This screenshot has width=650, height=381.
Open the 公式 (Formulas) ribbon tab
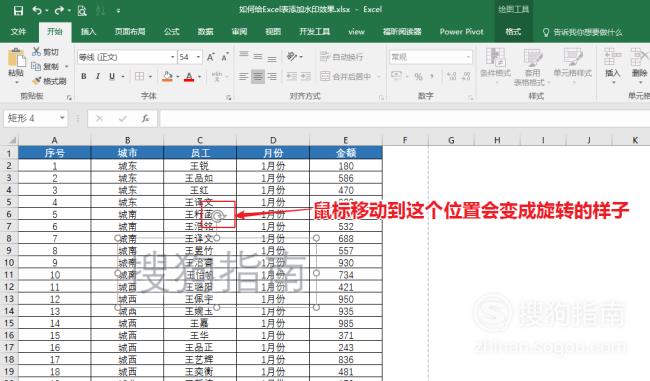[171, 32]
